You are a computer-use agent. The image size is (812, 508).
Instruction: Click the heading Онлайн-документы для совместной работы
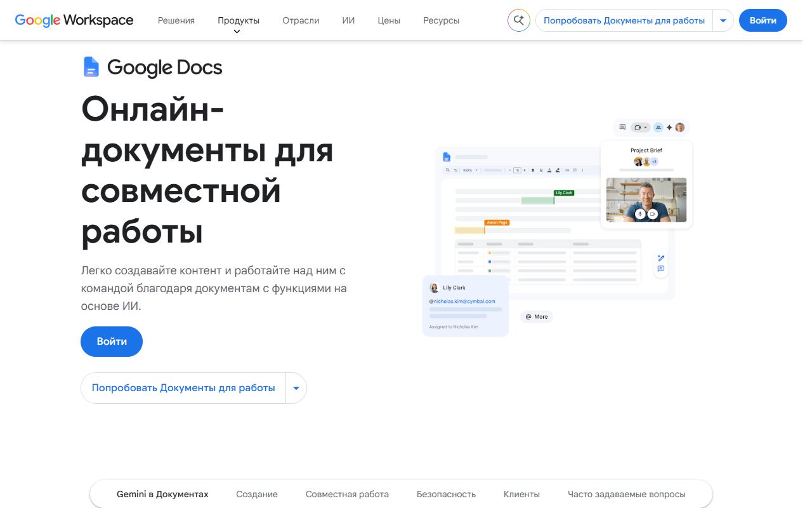(x=207, y=171)
